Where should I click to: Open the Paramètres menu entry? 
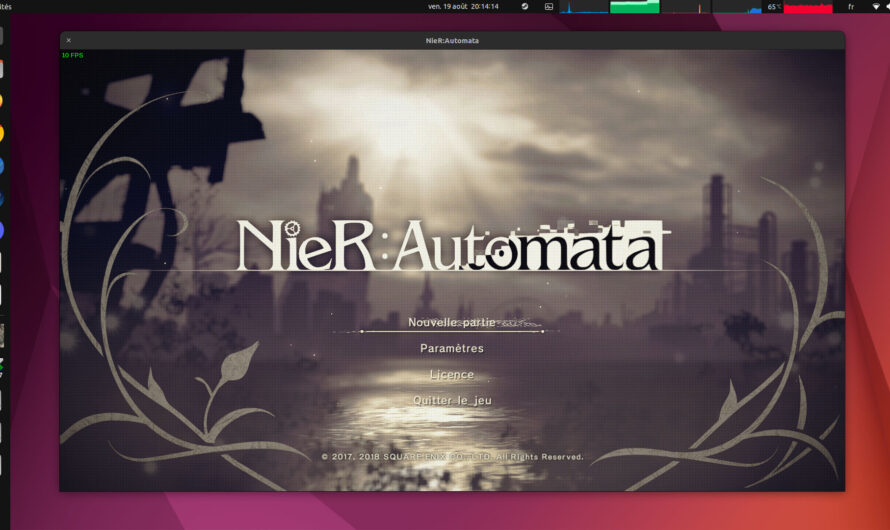452,348
